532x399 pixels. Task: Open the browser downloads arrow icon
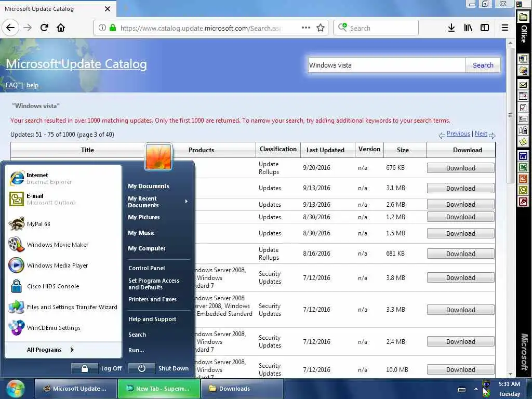[x=451, y=28]
